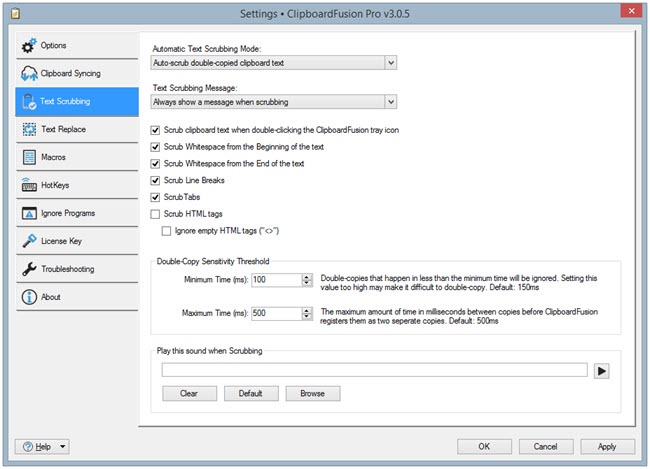Click the License Key icon
Screen dimensions: 650x469
[x=29, y=241]
